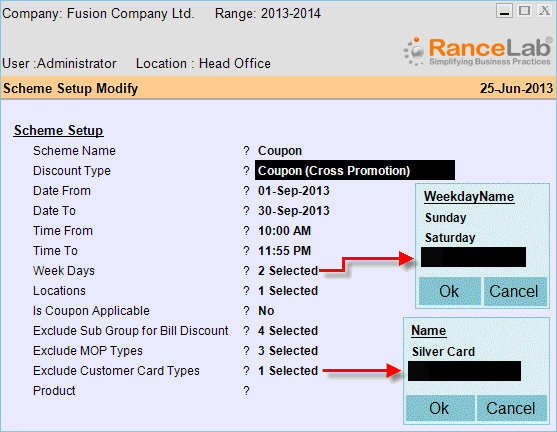Select Silver Card in Name list
The image size is (557, 432).
coord(443,351)
